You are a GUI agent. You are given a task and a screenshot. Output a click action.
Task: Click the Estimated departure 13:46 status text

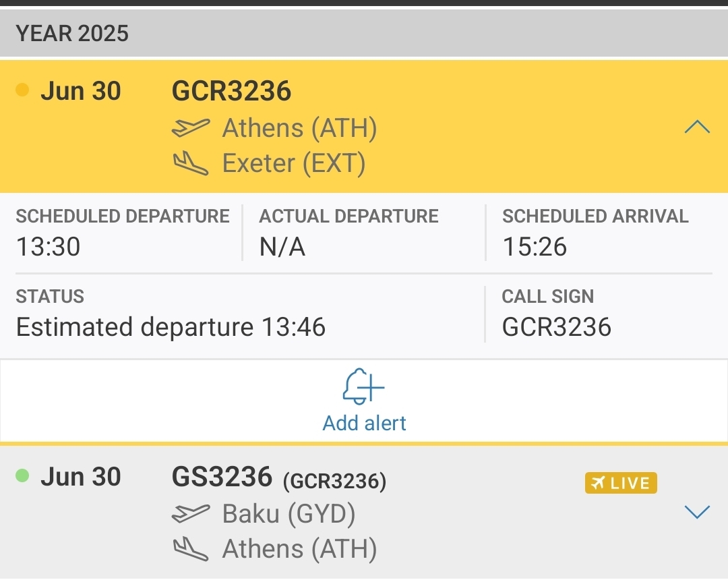click(171, 326)
